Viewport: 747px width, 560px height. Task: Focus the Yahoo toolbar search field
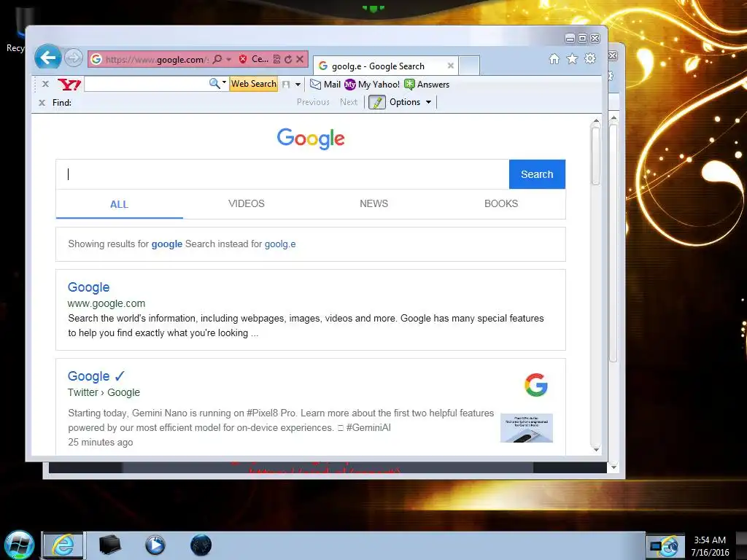[146, 84]
